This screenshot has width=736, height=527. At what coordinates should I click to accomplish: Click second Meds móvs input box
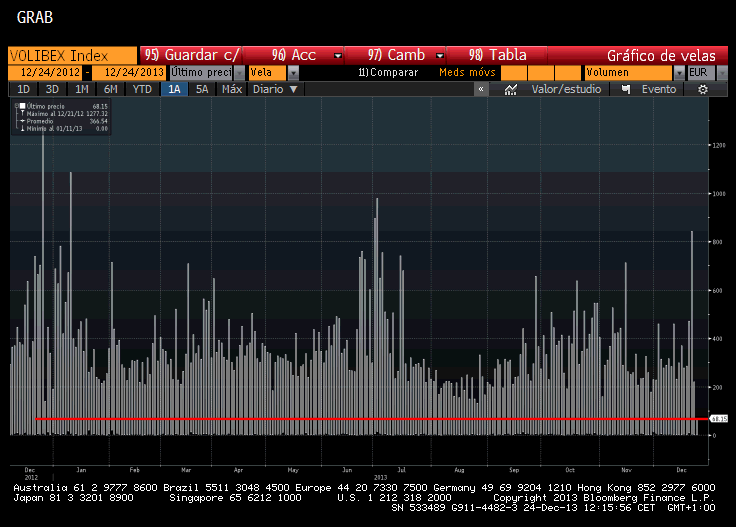[x=541, y=73]
